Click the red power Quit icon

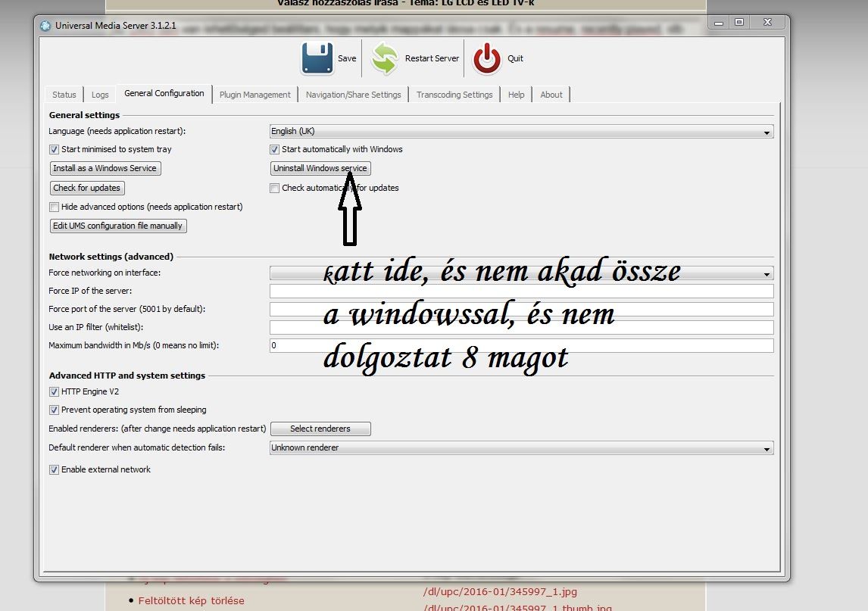click(x=486, y=58)
